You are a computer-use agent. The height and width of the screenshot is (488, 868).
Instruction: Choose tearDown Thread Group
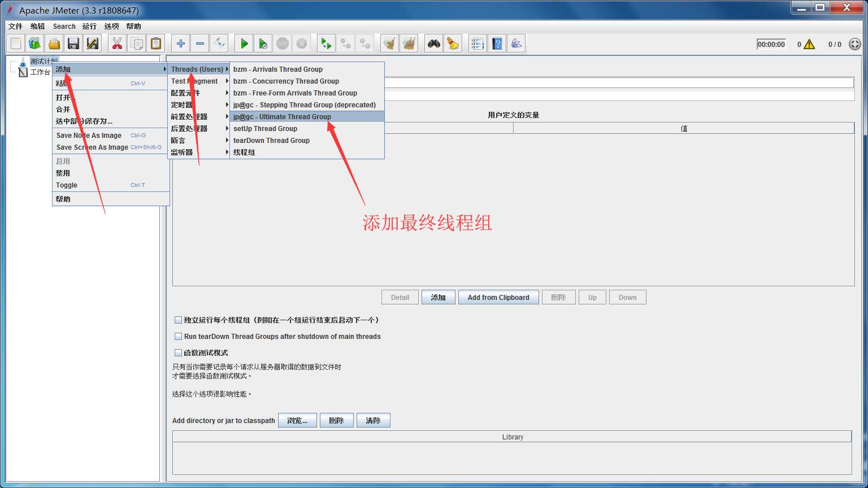click(307, 141)
